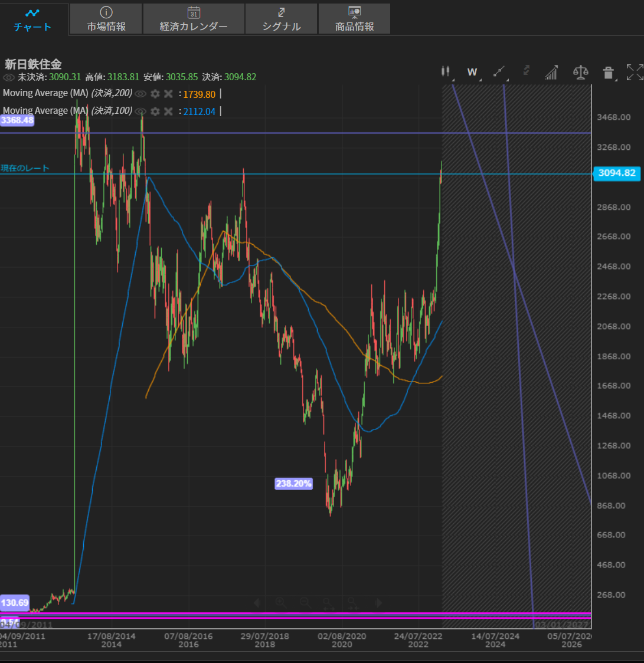Open the W timeframe dropdown
Image resolution: width=644 pixels, height=663 pixels.
point(472,72)
